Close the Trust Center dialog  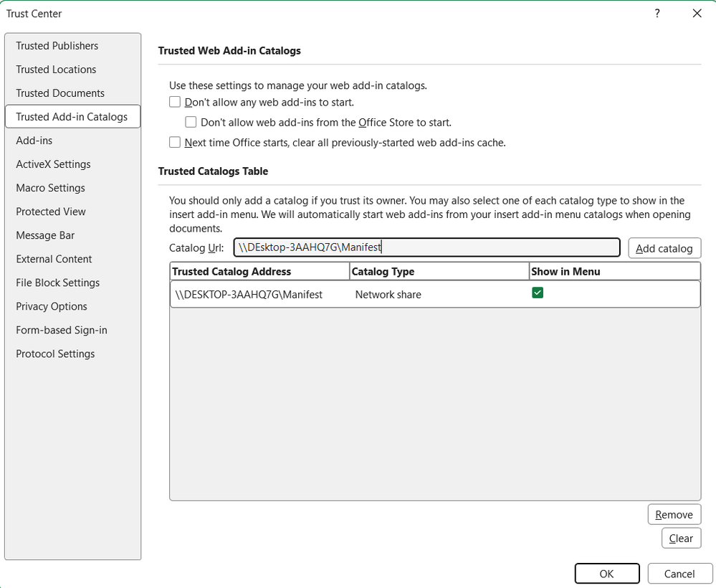click(x=697, y=14)
